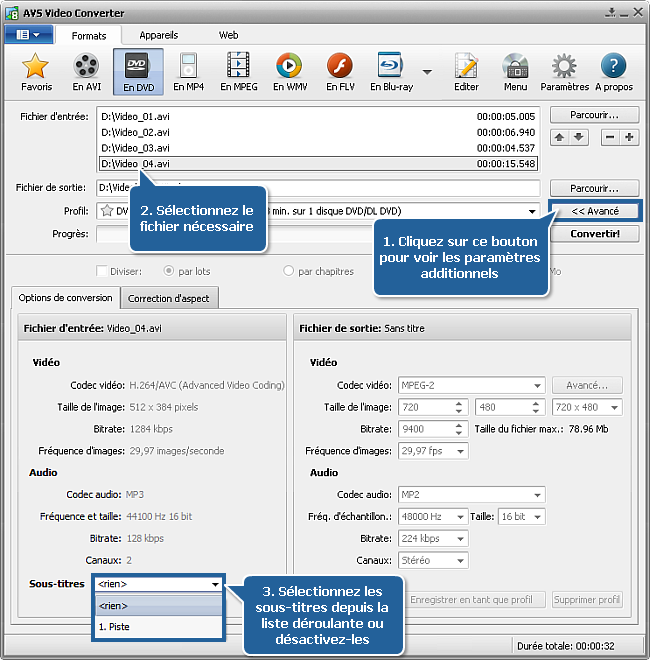Click the Convertir! button
650x660 pixels.
coord(595,234)
